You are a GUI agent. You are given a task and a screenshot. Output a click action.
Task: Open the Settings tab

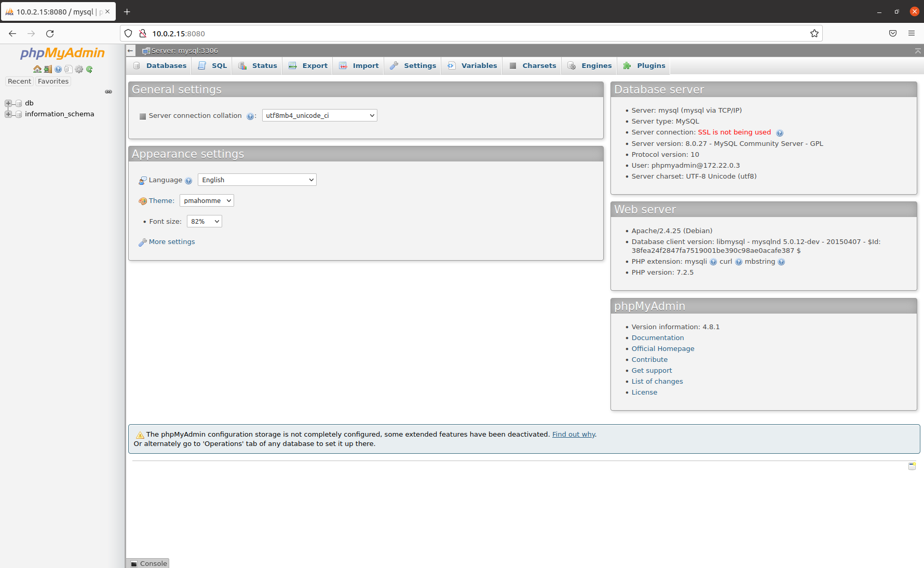(413, 65)
